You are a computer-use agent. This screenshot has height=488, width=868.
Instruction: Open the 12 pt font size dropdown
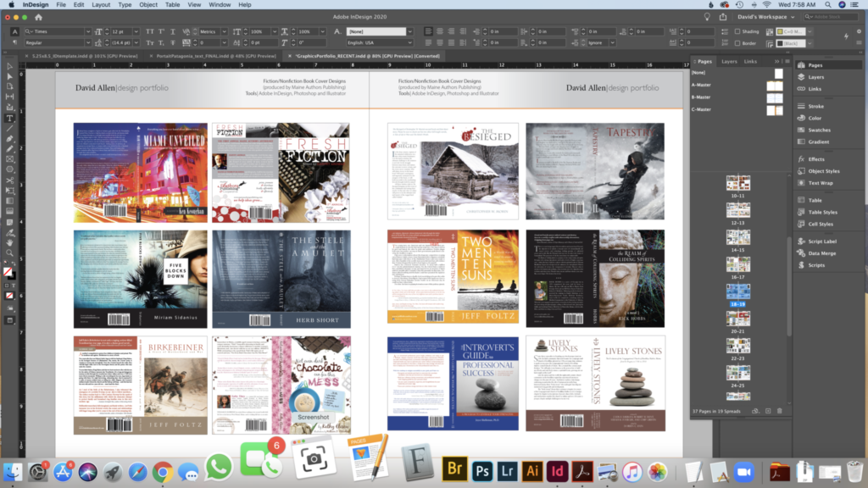tap(136, 31)
